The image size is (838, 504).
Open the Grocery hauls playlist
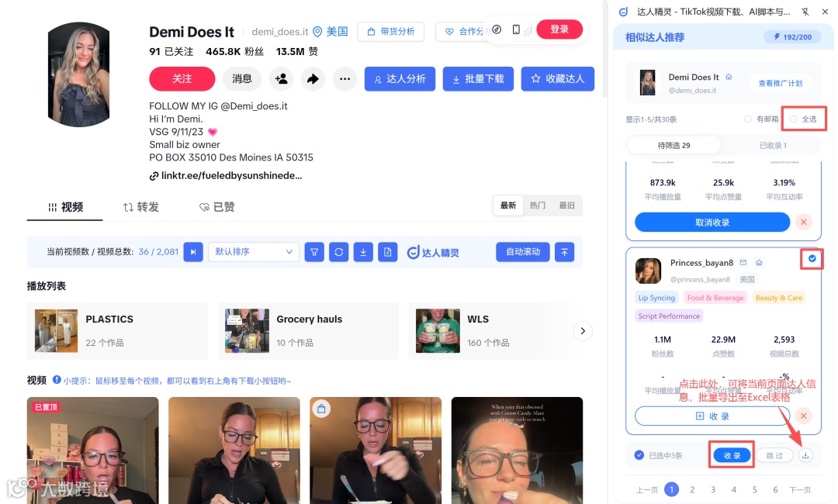point(308,331)
